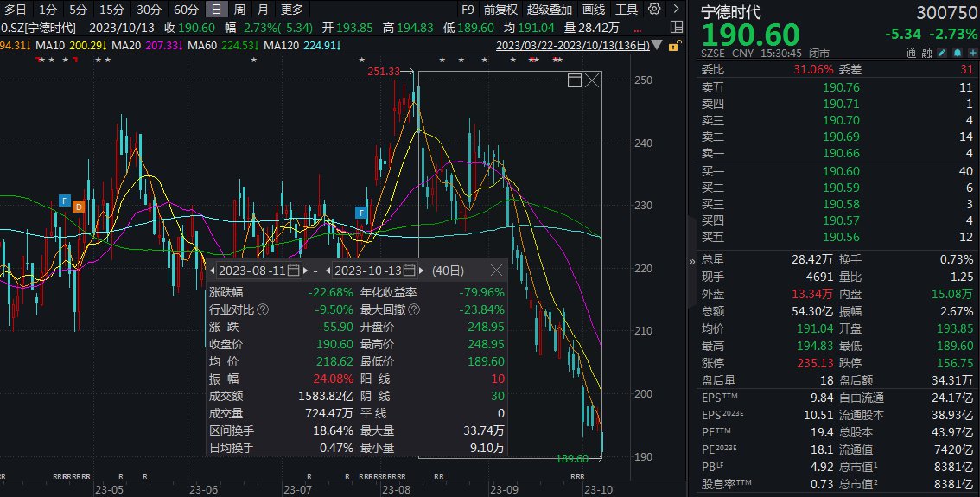Click the right-arrow next to the gear icon
This screenshot has width=980, height=497.
(676, 9)
